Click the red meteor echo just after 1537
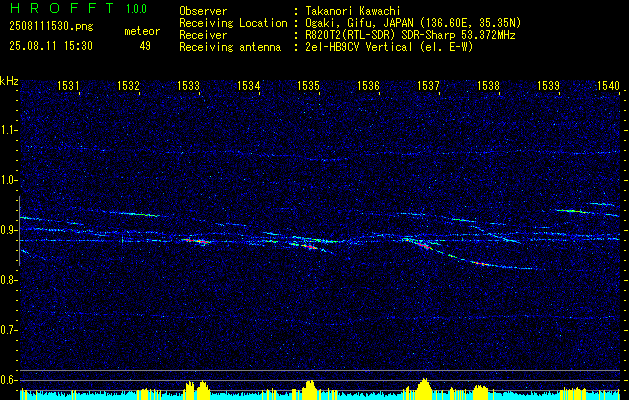 pyautogui.click(x=424, y=245)
